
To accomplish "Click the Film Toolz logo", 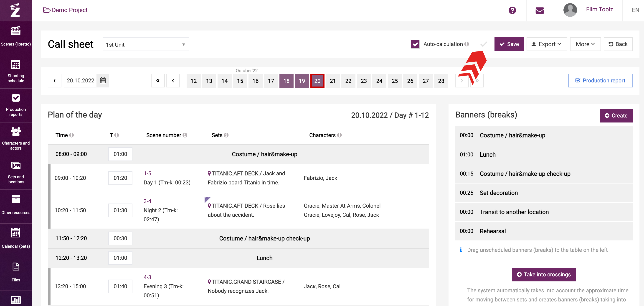I will 15,10.
